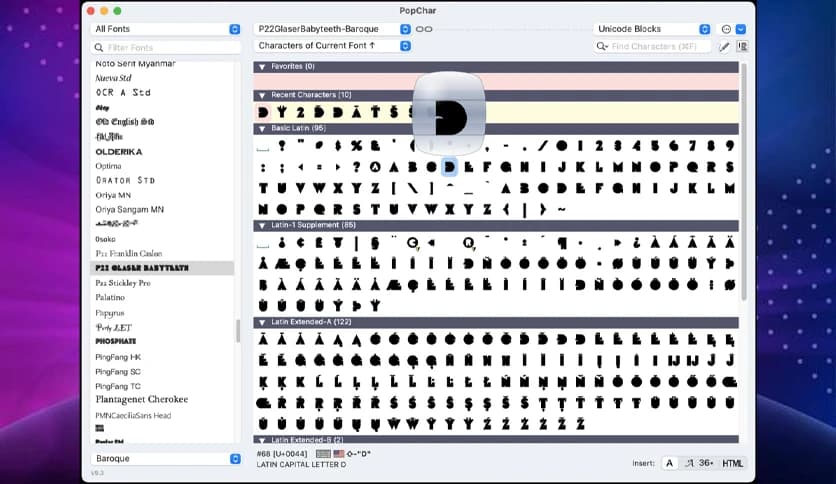
Task: Toggle the font preview pane icon
Action: coord(742,47)
